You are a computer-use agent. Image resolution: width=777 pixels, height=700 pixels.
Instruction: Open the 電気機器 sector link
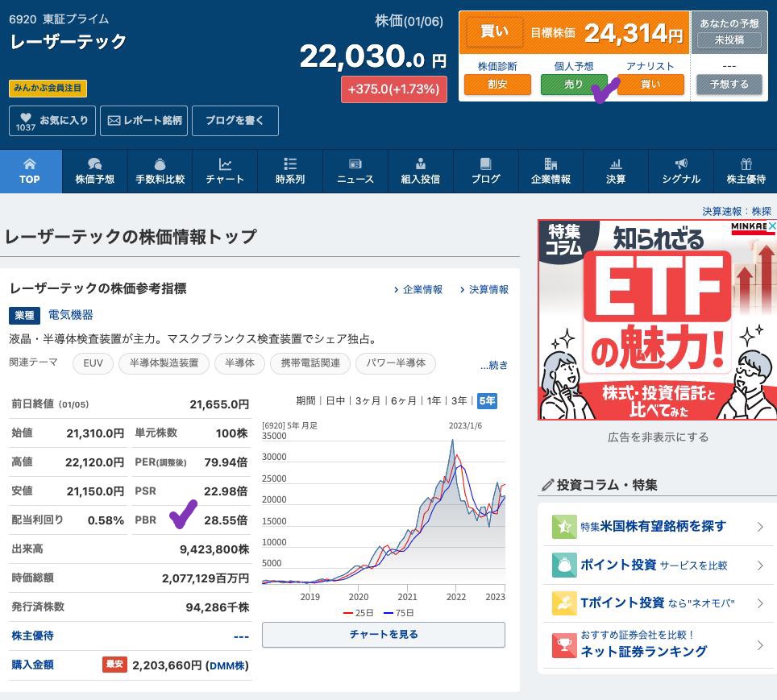[70, 315]
